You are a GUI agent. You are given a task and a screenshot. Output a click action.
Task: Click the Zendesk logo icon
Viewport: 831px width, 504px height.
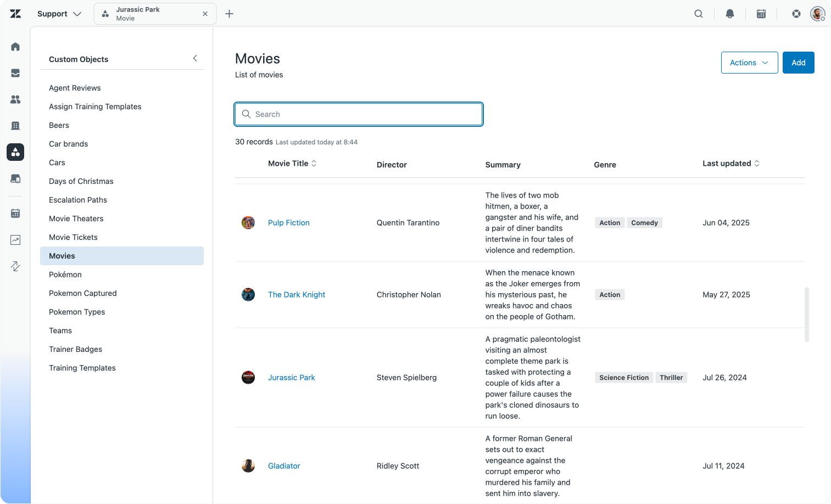(x=15, y=14)
